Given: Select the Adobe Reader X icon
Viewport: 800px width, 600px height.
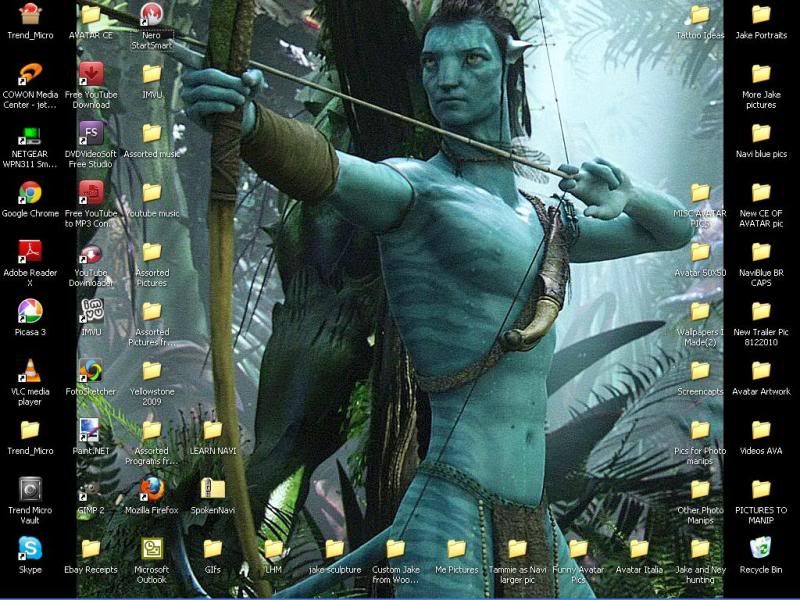Looking at the screenshot, I should coord(30,252).
